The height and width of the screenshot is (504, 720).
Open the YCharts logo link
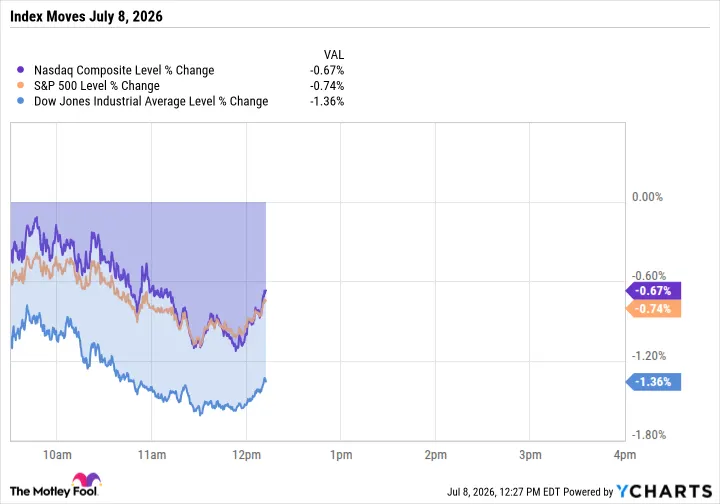point(664,491)
